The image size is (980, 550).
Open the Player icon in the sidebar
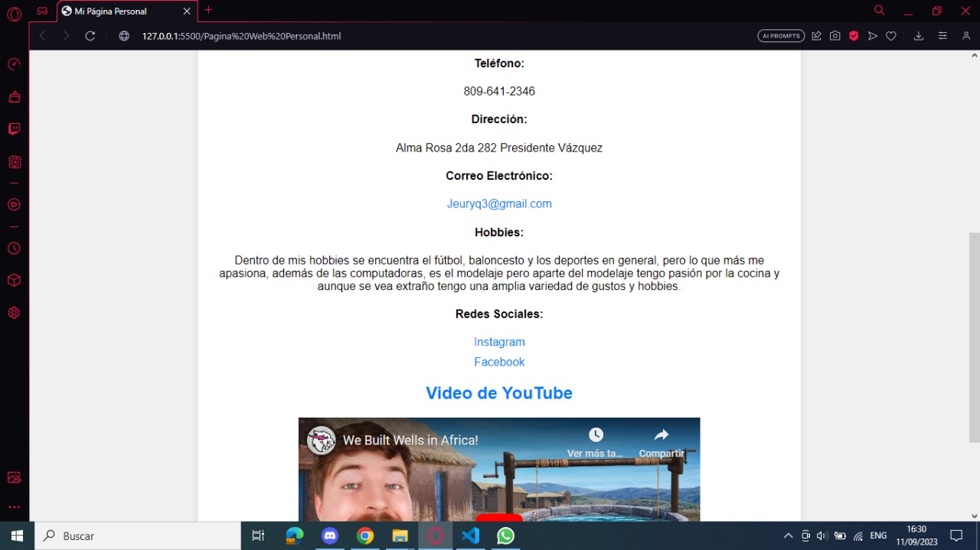tap(14, 204)
